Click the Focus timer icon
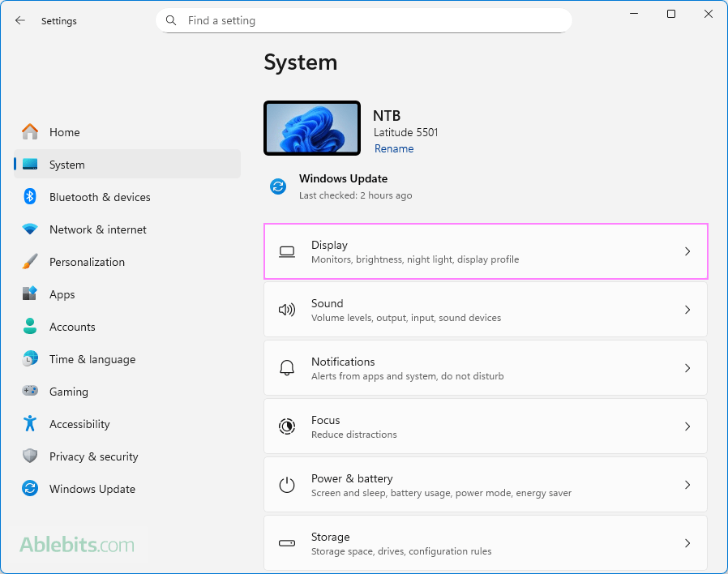This screenshot has width=728, height=574. [x=287, y=426]
